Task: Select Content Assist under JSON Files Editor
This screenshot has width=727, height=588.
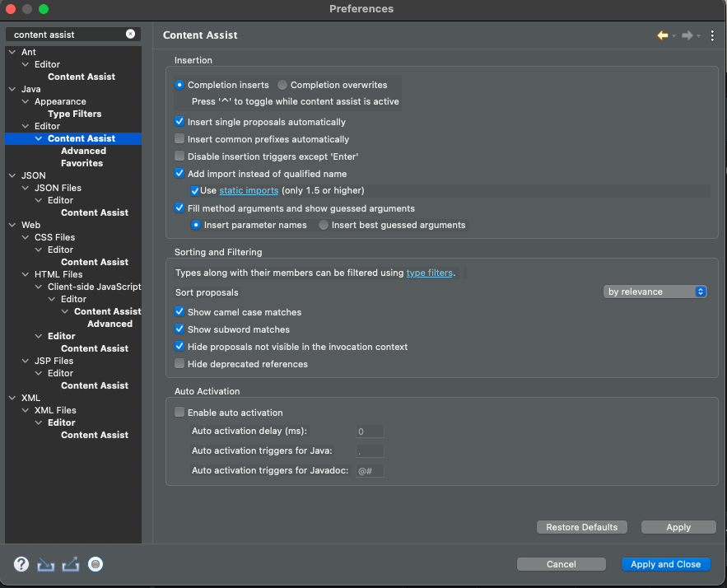Action: 95,212
